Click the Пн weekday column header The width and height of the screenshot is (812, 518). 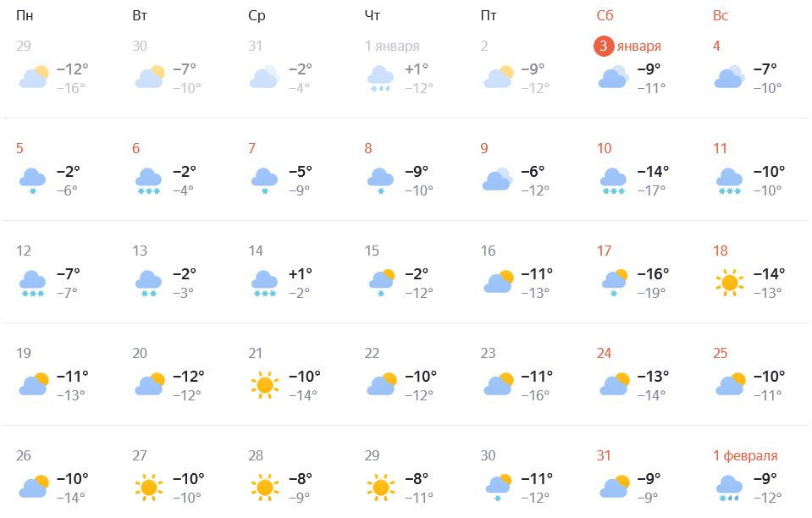tap(25, 15)
